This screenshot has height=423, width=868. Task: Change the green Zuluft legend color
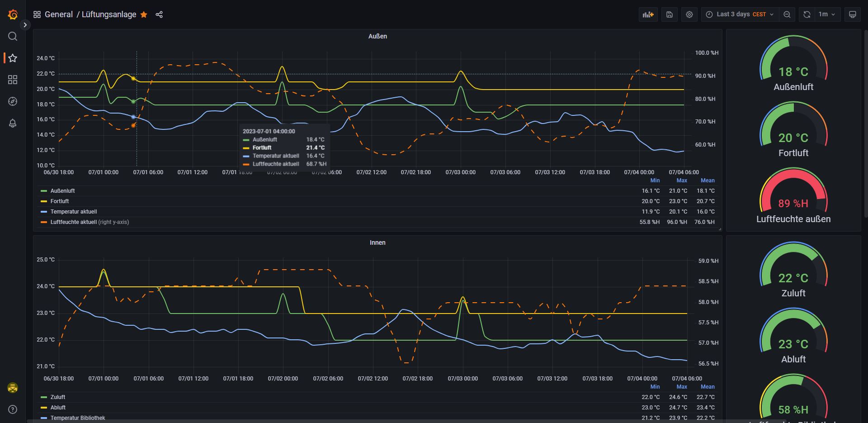pos(44,397)
